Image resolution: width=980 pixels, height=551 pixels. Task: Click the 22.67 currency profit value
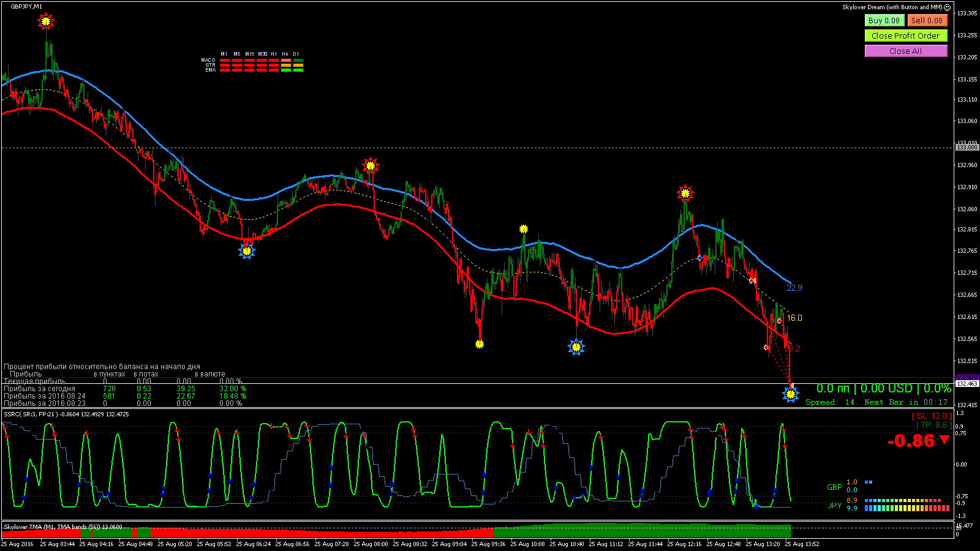pyautogui.click(x=186, y=396)
